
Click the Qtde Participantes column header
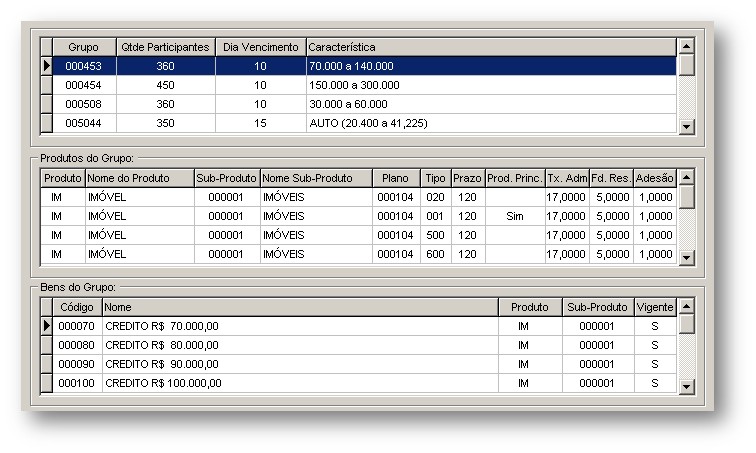click(165, 47)
